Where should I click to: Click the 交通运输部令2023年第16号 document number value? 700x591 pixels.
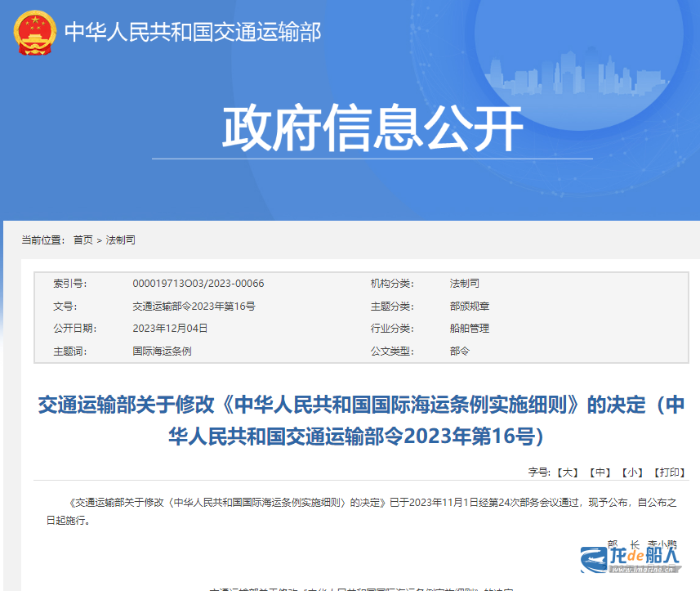(x=194, y=307)
